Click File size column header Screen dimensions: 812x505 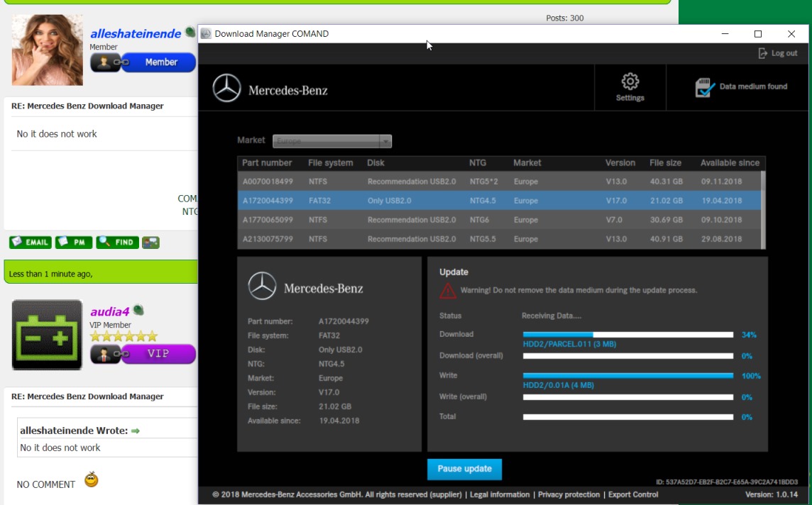[666, 162]
